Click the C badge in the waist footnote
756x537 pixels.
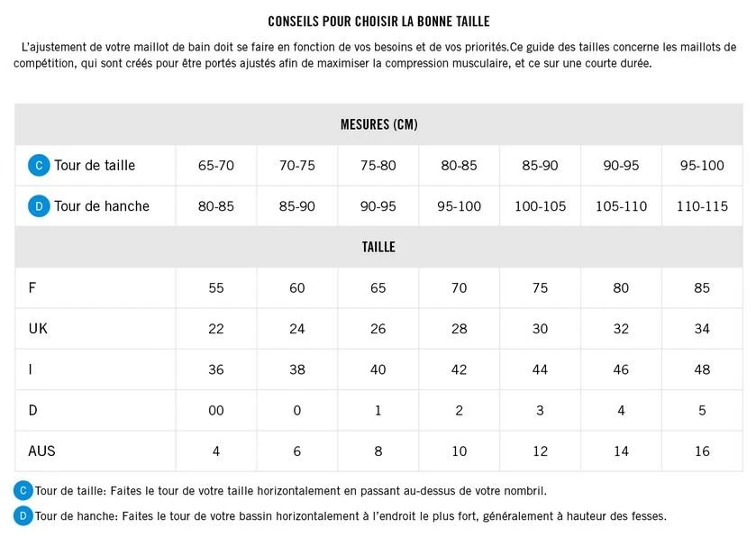23,491
